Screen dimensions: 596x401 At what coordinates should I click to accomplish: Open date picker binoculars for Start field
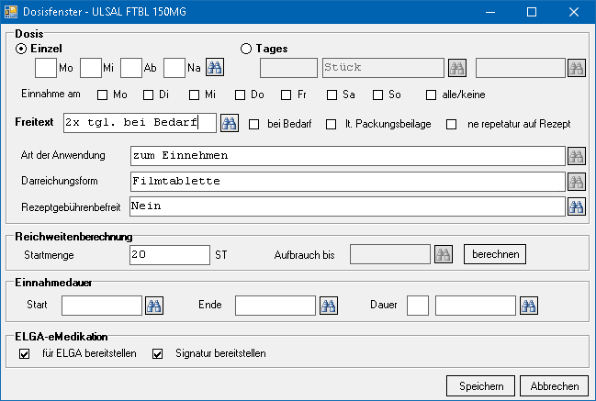click(154, 306)
